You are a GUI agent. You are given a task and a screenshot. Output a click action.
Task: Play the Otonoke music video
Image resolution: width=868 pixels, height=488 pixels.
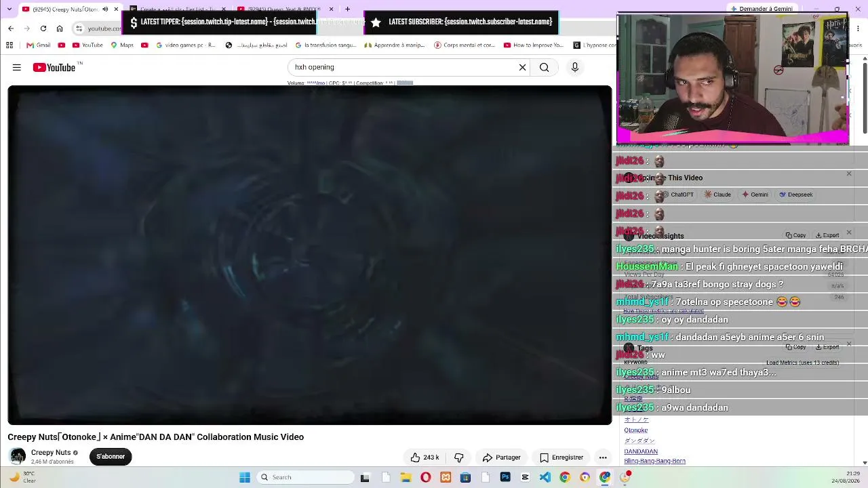pos(310,255)
